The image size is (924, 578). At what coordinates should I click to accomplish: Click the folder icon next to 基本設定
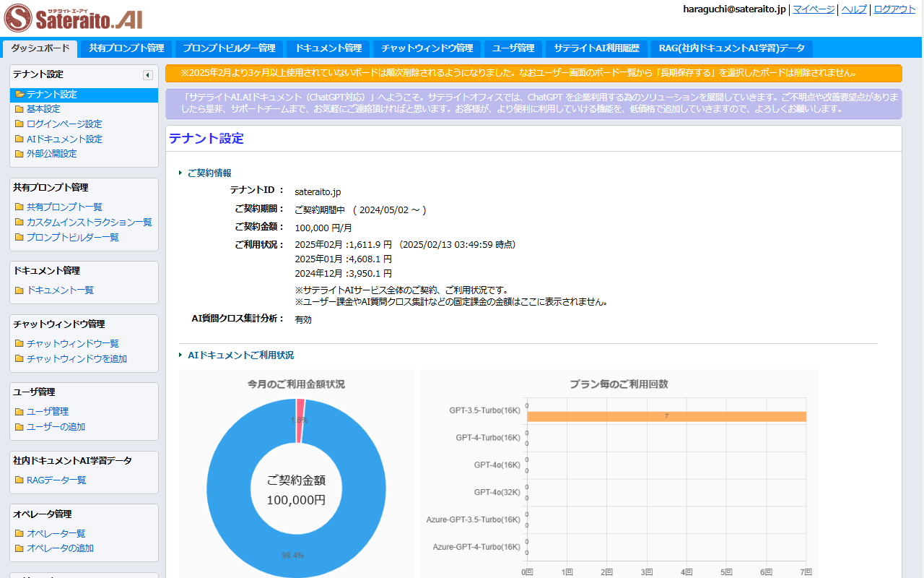point(18,109)
